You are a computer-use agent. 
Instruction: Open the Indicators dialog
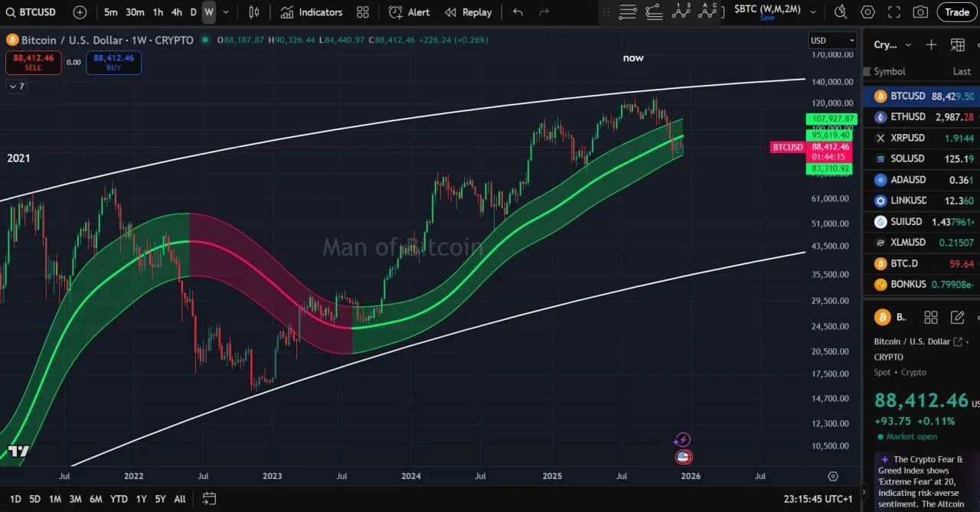311,12
